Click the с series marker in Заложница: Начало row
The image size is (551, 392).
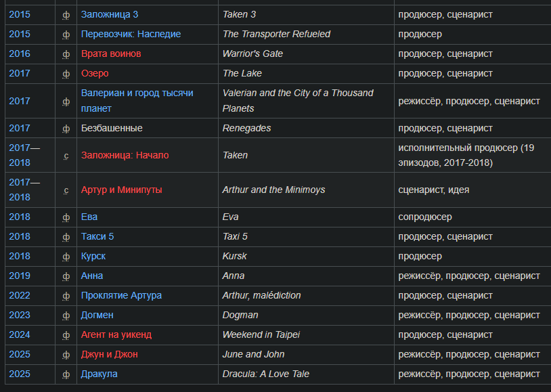66,156
